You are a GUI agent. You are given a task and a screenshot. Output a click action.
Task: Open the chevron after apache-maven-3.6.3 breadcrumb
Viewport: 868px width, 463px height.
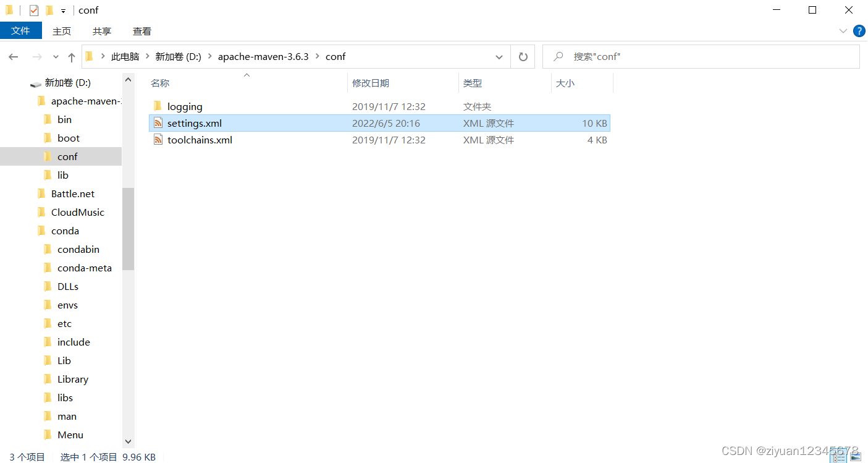(317, 56)
